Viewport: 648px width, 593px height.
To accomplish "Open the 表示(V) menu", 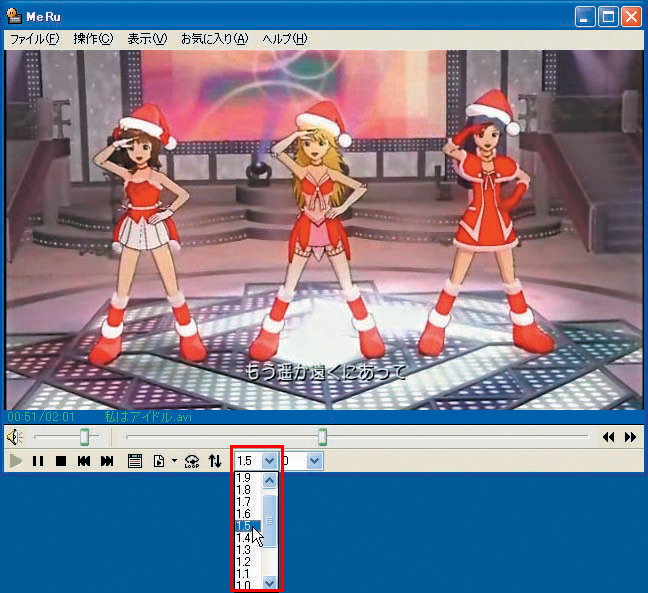I will 147,39.
